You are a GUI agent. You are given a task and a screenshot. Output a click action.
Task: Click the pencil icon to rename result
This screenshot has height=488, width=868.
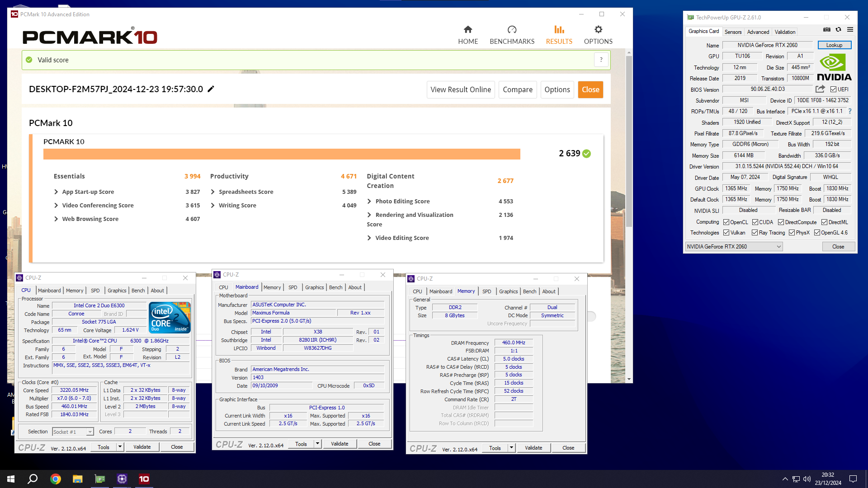pos(211,89)
